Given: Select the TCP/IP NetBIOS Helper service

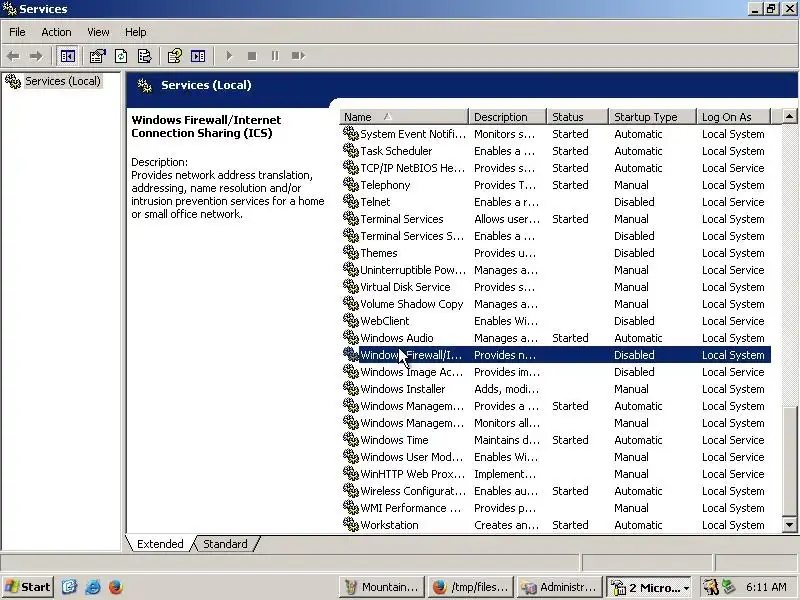Looking at the screenshot, I should (556, 168).
